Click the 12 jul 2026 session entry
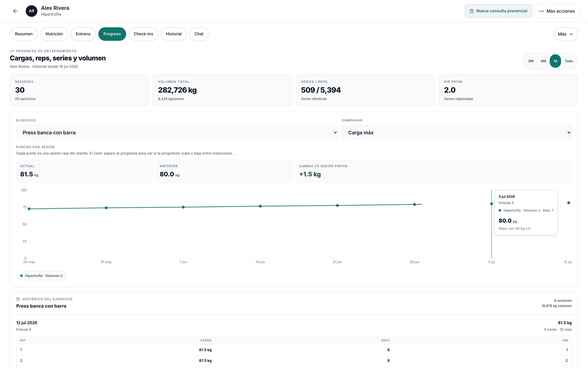 click(27, 323)
